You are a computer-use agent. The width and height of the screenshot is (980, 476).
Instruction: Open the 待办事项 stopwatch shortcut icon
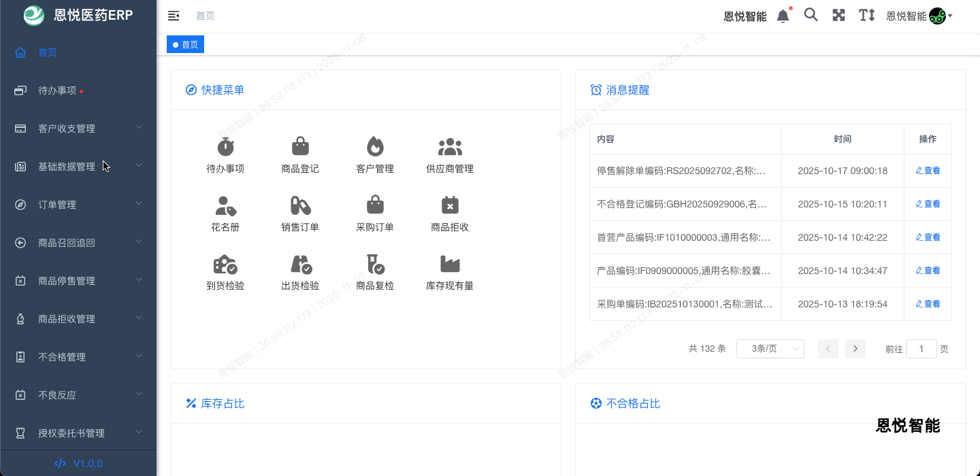(x=225, y=147)
